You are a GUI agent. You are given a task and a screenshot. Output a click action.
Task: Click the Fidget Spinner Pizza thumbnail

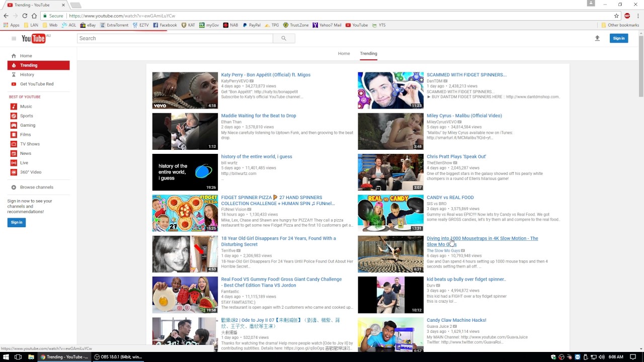click(185, 213)
